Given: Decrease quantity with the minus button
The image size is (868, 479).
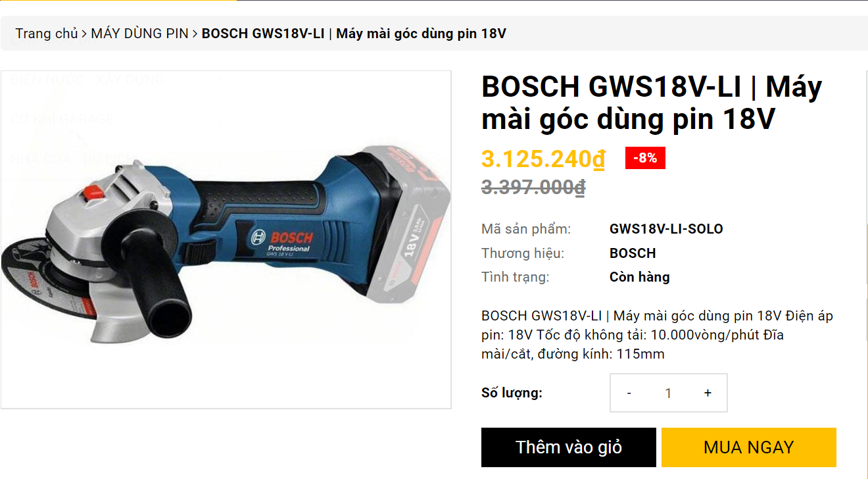Looking at the screenshot, I should point(629,393).
